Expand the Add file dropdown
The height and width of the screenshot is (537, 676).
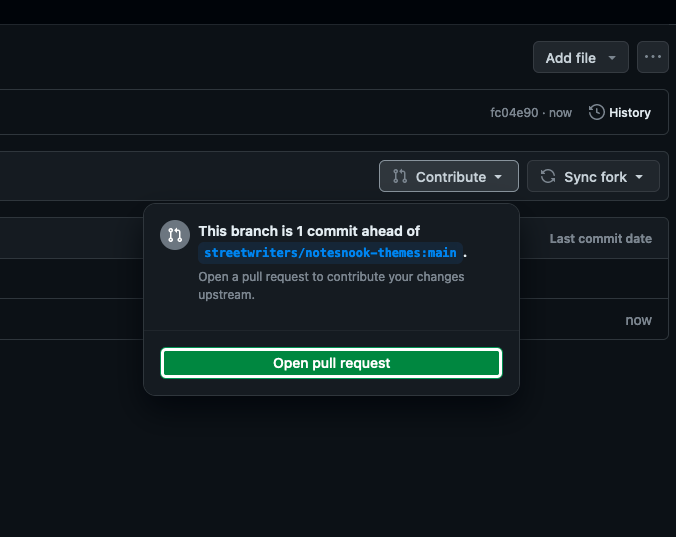click(x=580, y=58)
